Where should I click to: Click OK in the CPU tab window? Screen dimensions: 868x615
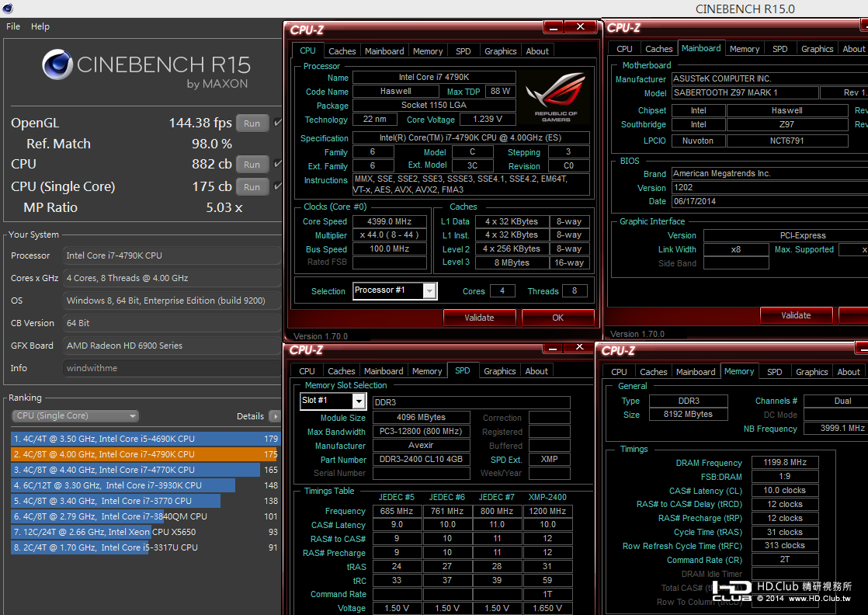(558, 318)
